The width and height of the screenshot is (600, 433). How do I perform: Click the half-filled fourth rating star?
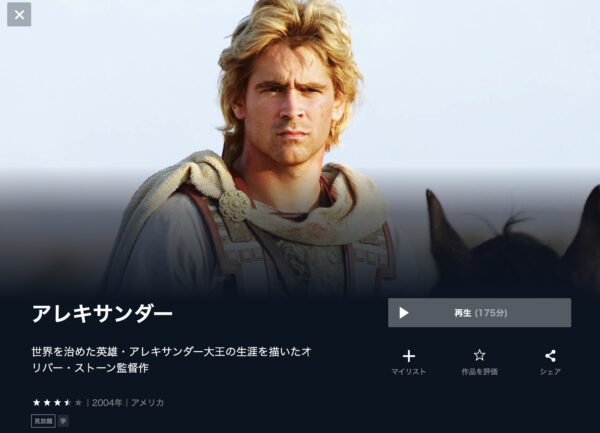(x=68, y=402)
